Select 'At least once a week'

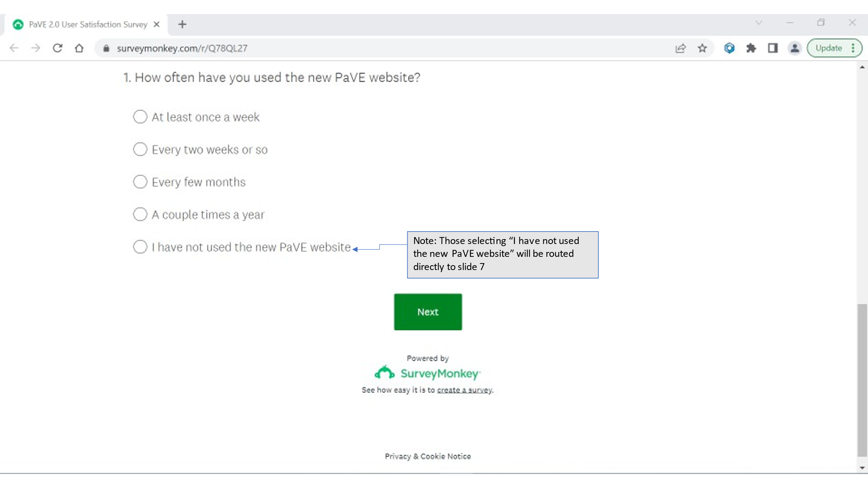click(x=140, y=117)
